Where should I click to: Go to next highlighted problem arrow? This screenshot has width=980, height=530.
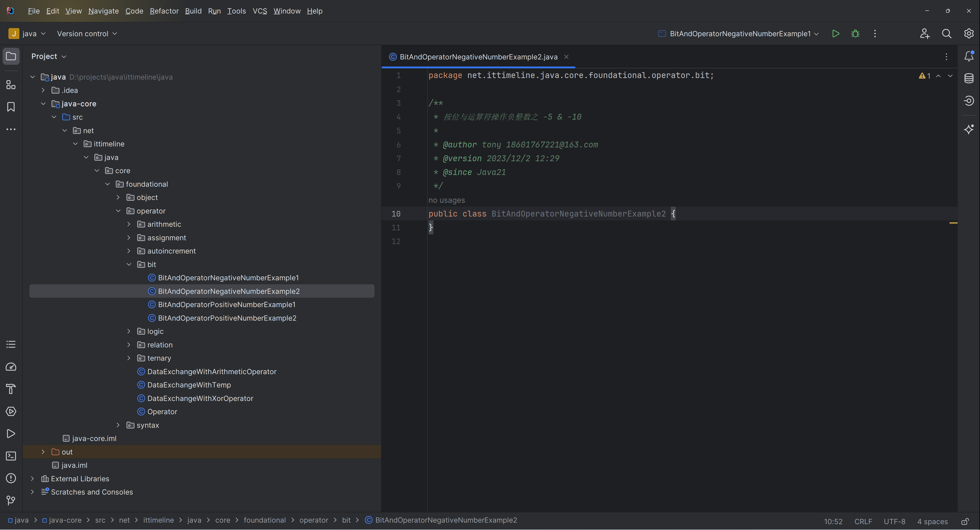950,76
